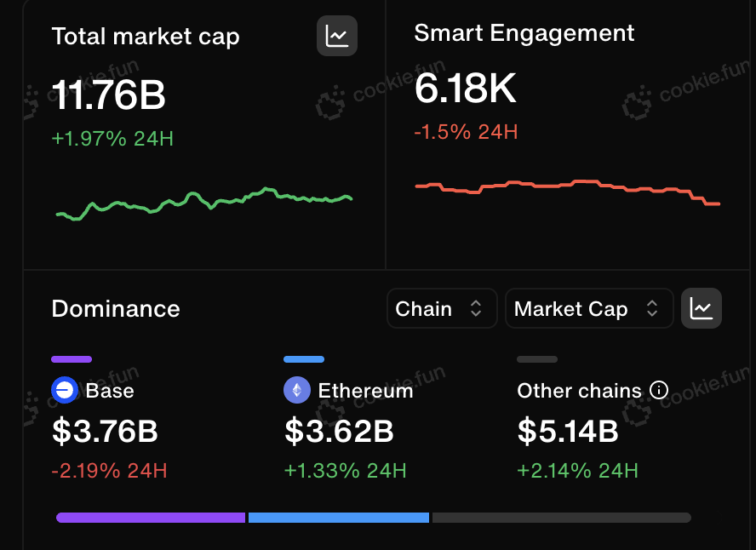Click the blue Ethereum color indicator
Image resolution: width=756 pixels, height=550 pixels.
tap(304, 359)
